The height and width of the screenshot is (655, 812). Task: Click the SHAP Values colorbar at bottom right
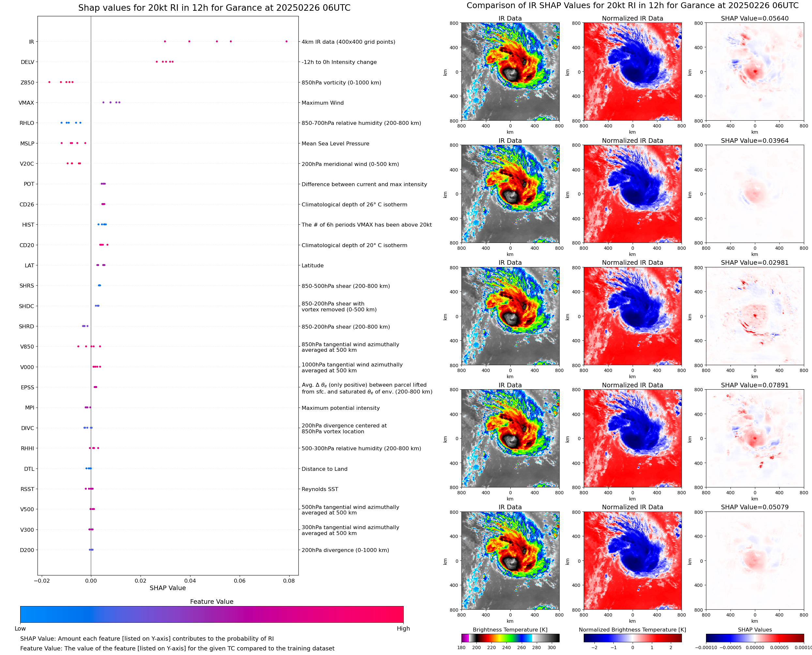point(755,638)
